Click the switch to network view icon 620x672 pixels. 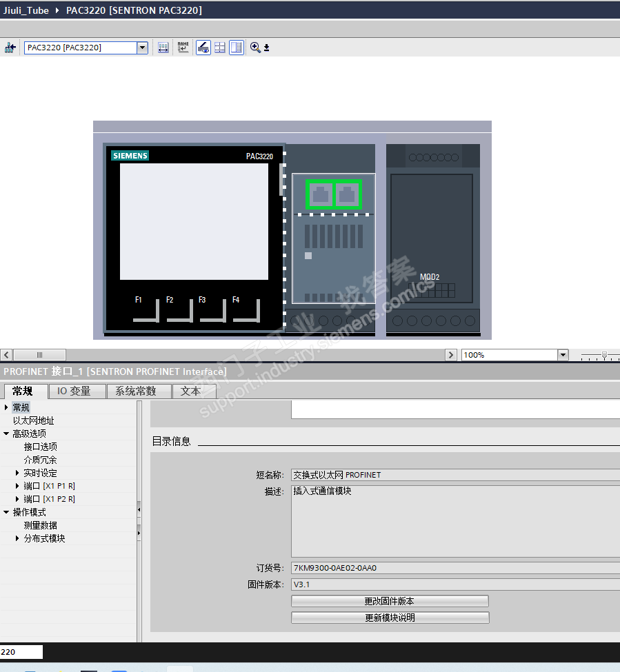[x=10, y=48]
